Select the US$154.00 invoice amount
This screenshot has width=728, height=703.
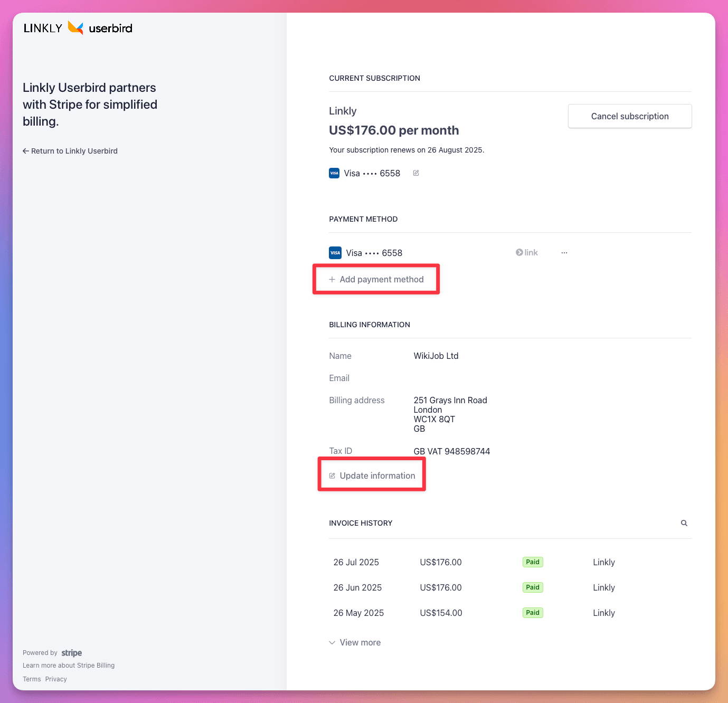pos(440,613)
